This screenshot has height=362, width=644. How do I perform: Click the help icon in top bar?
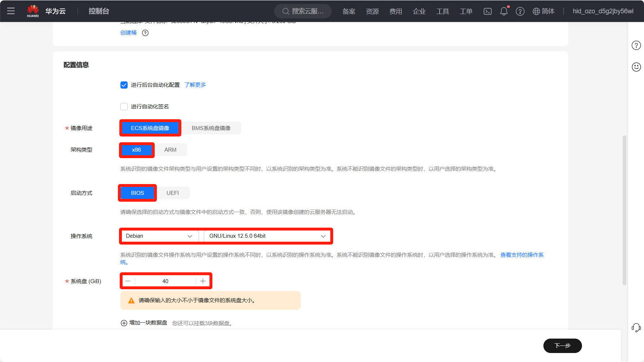(520, 11)
